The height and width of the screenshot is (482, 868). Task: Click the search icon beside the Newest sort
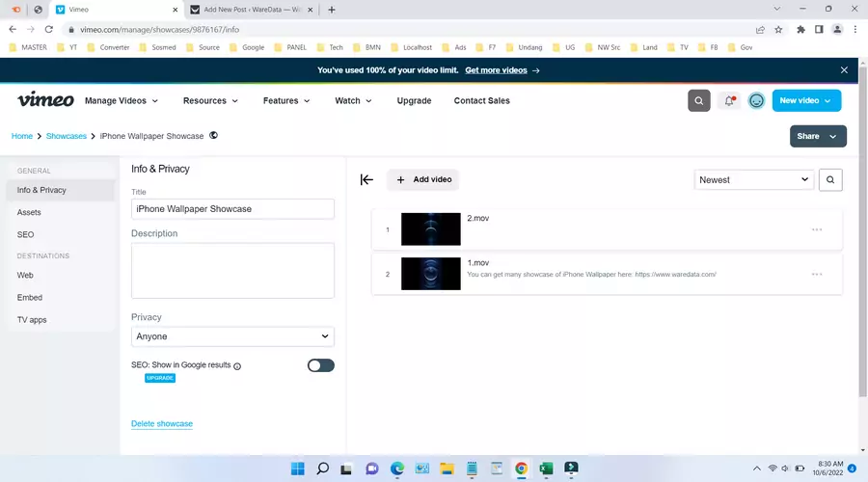(829, 180)
